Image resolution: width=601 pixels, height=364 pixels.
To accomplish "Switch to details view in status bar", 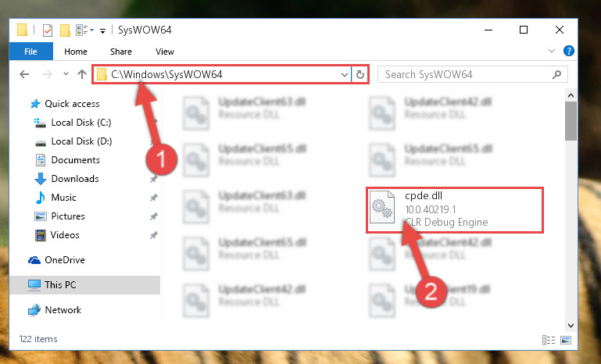I will (549, 340).
